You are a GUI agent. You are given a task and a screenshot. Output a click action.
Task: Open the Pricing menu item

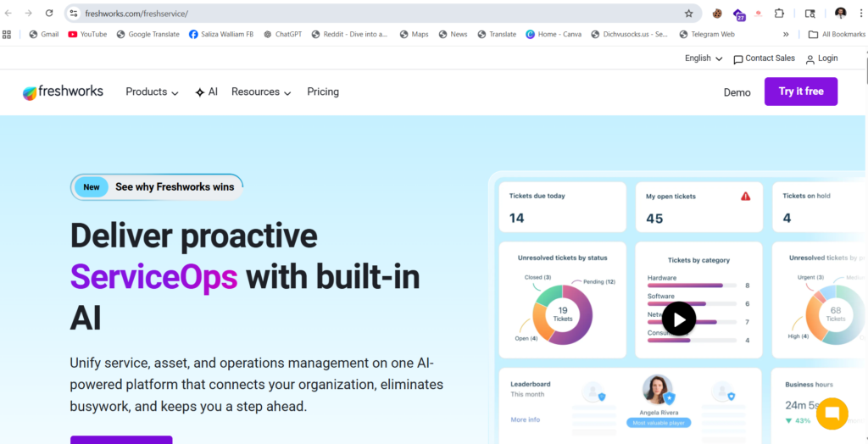(x=323, y=92)
